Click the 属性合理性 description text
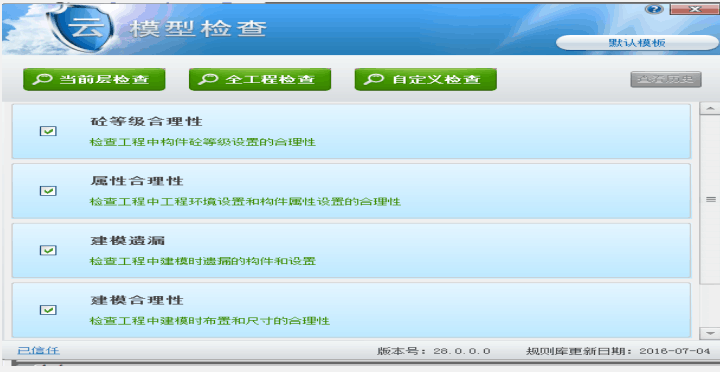 click(245, 202)
